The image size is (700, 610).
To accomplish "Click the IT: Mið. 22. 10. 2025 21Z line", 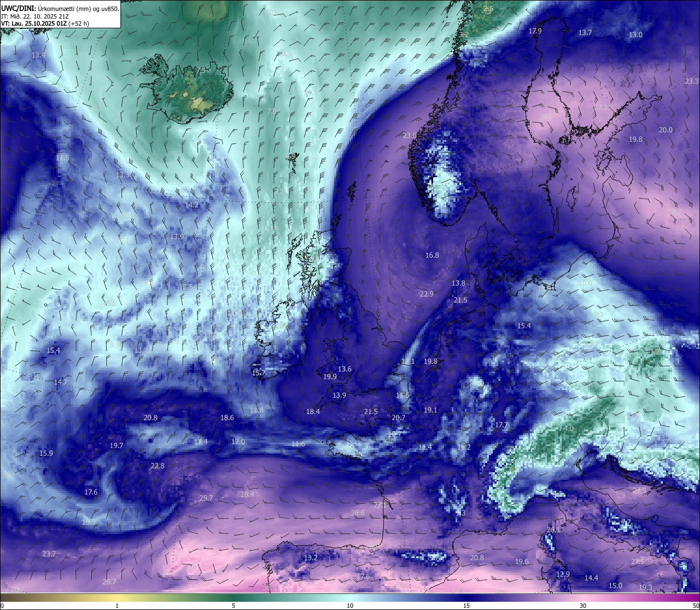I will (35, 16).
